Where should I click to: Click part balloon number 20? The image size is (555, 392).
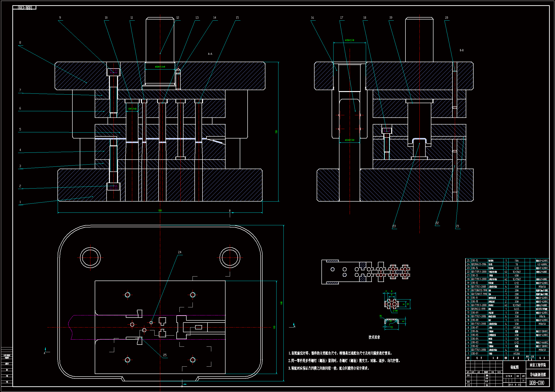click(x=447, y=18)
